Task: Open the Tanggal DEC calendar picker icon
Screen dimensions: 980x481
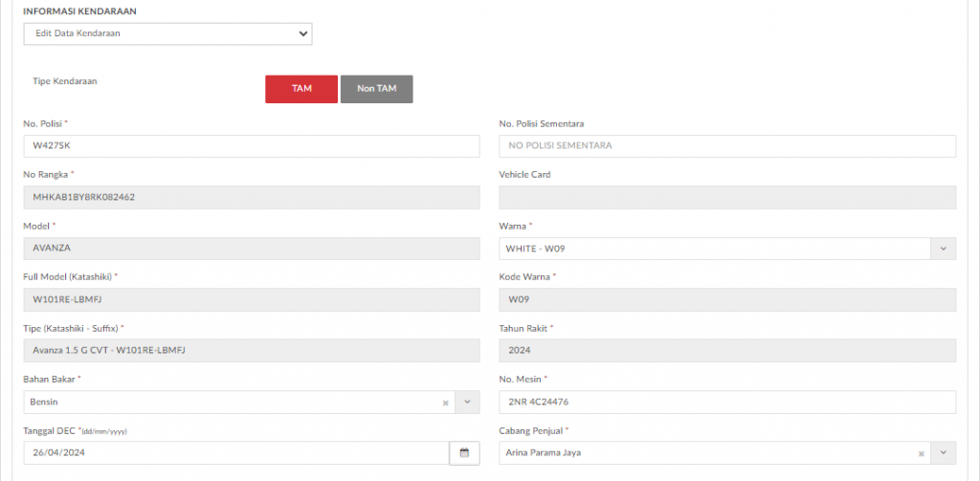Action: (464, 453)
